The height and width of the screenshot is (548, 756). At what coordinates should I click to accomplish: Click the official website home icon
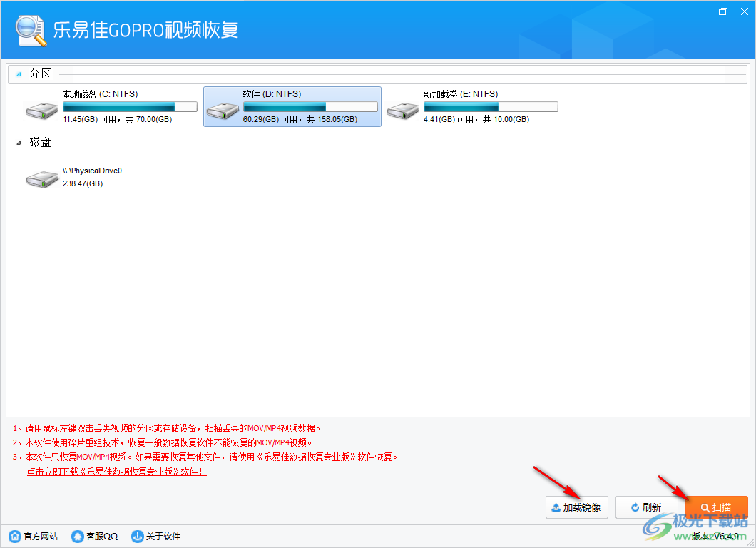[15, 536]
